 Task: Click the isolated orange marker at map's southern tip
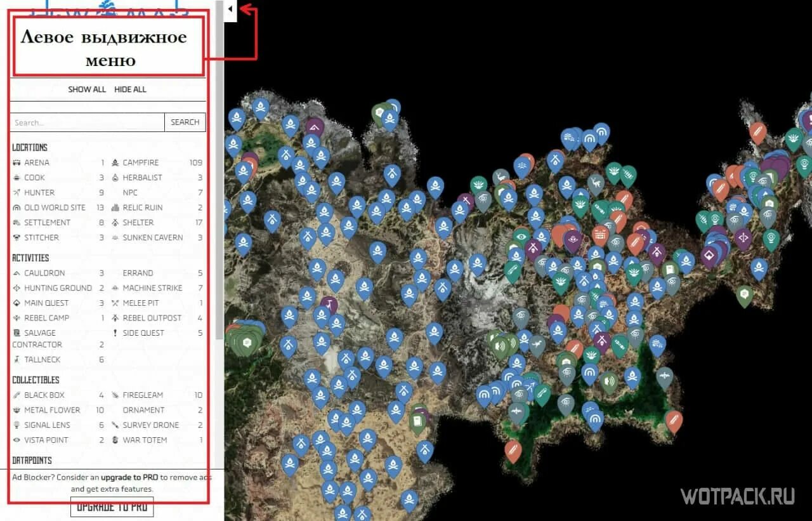(x=513, y=450)
